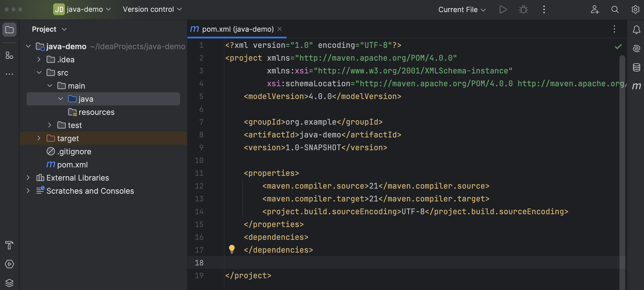Click the Run play button
Image resolution: width=644 pixels, height=290 pixels.
[503, 9]
